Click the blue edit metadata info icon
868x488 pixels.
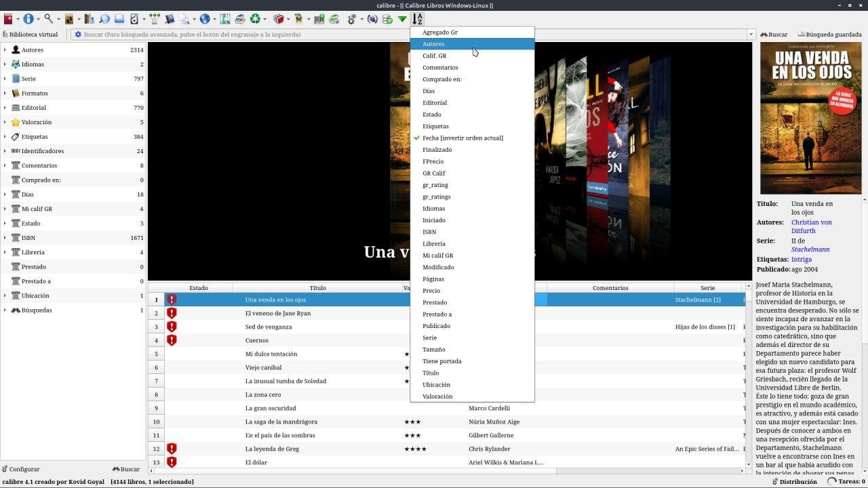click(x=28, y=20)
